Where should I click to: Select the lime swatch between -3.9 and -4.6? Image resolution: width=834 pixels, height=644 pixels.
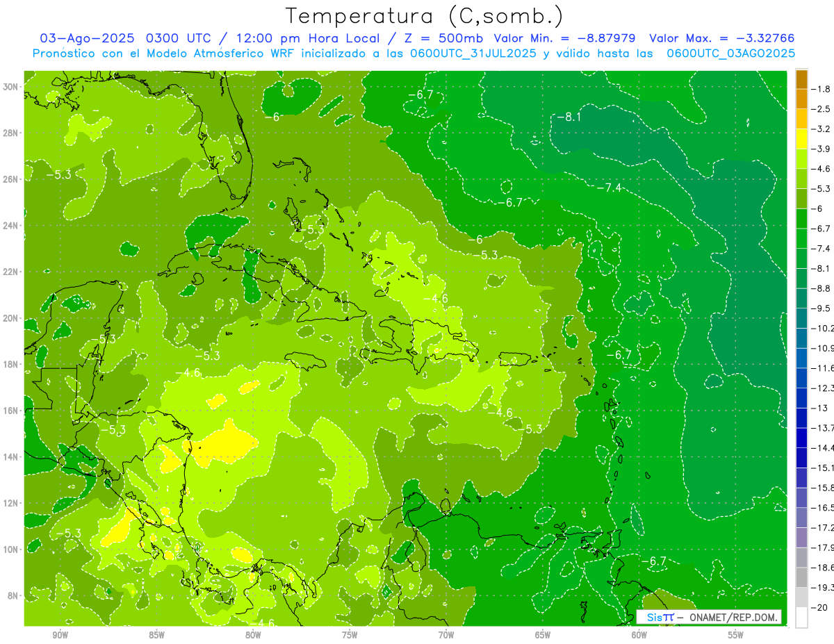(x=801, y=158)
